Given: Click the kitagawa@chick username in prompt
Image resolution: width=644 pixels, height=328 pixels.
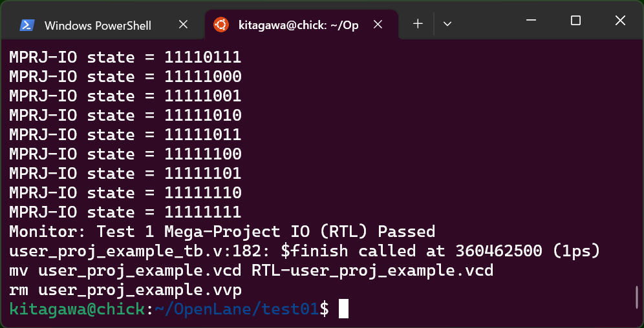Looking at the screenshot, I should [77, 310].
